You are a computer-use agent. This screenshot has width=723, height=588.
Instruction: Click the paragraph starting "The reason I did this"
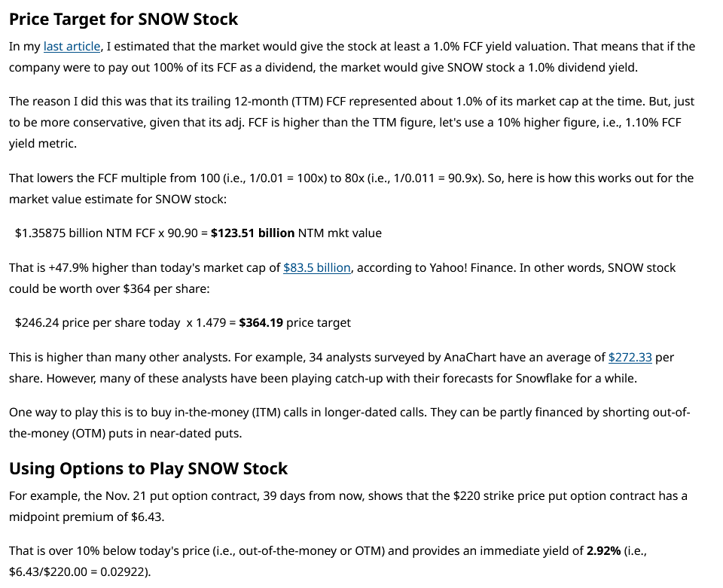pyautogui.click(x=346, y=122)
